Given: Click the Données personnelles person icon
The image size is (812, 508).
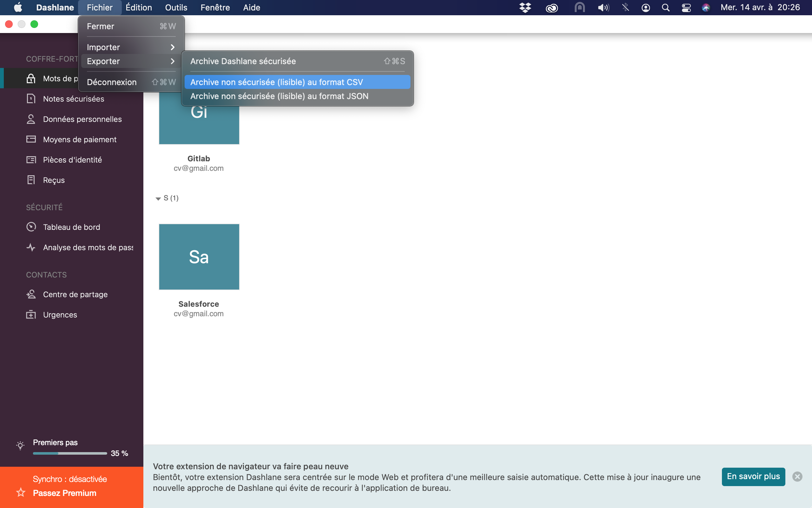Looking at the screenshot, I should [x=31, y=119].
